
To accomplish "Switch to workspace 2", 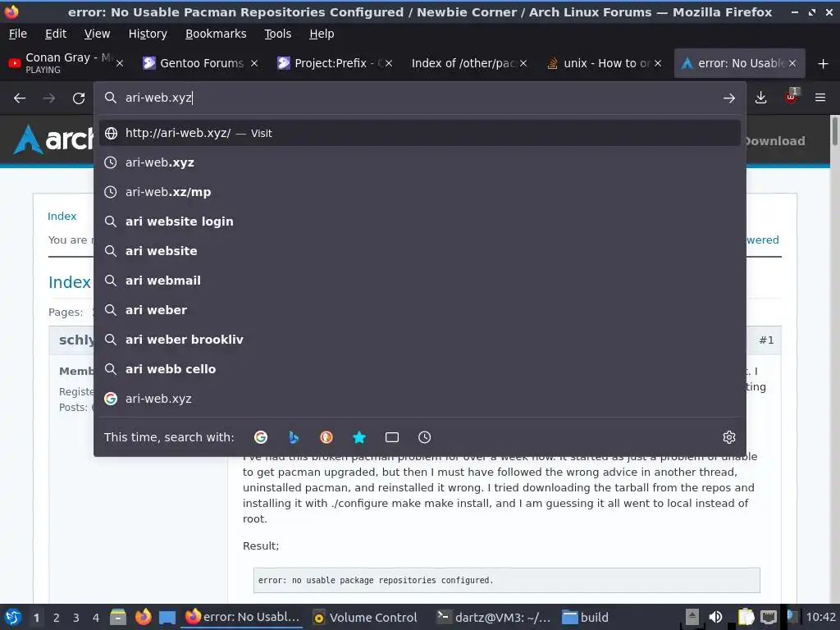I will tap(57, 618).
